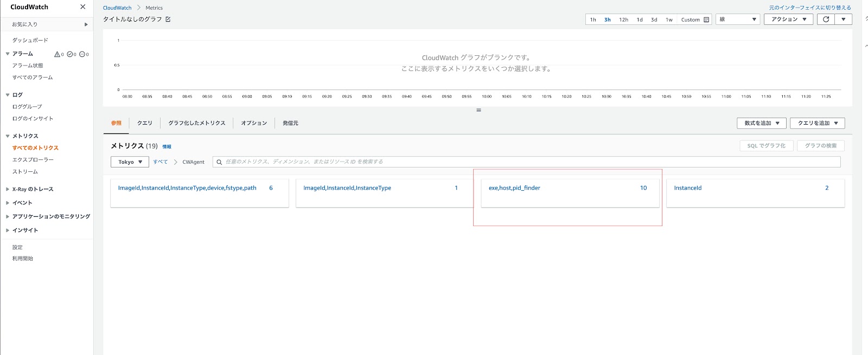Open ログのインサイト in the sidebar
868x355 pixels.
coord(33,119)
